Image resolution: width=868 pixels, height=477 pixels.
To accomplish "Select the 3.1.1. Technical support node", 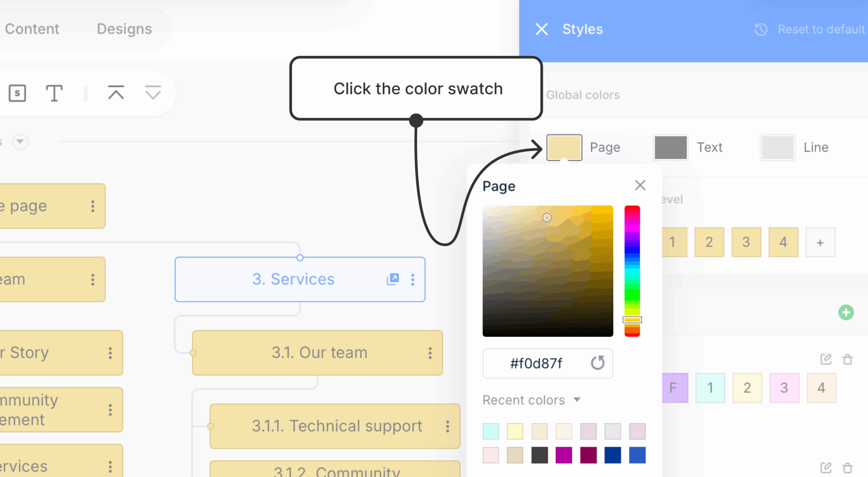I will pyautogui.click(x=335, y=426).
